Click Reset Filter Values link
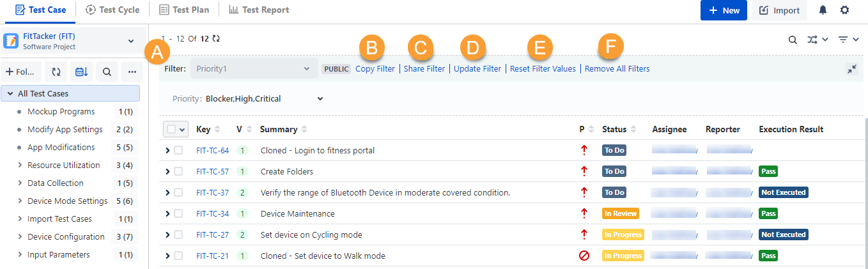This screenshot has width=868, height=269. 543,68
